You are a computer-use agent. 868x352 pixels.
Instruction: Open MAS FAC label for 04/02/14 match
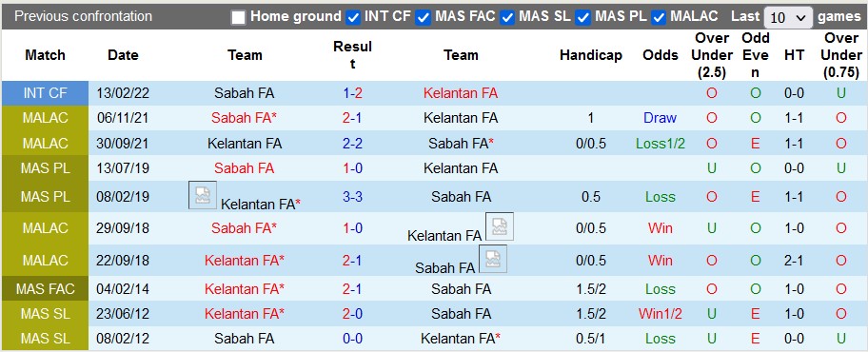45,289
